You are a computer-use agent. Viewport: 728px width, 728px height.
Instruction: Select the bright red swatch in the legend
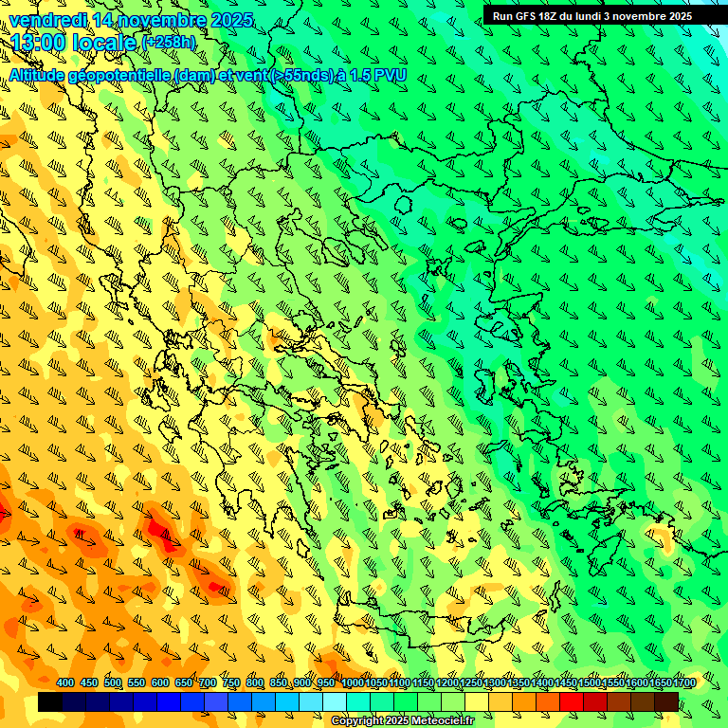point(572,702)
